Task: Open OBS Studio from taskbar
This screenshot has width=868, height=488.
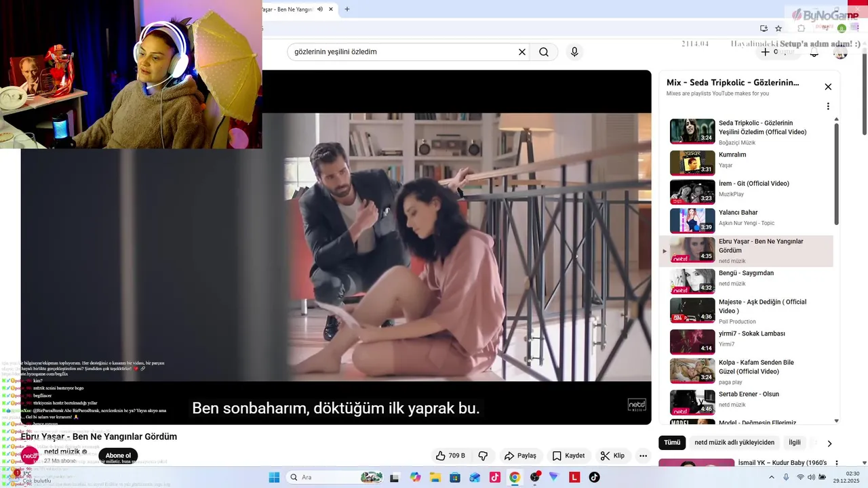Action: pyautogui.click(x=535, y=477)
